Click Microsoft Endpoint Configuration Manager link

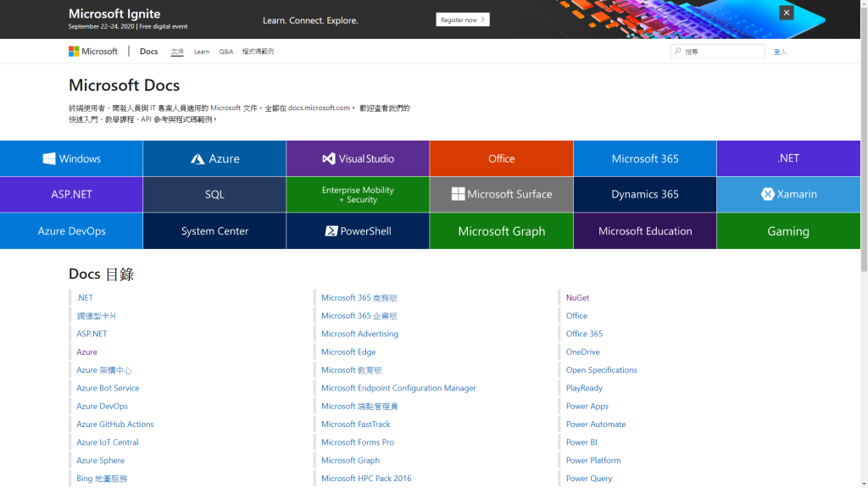(x=398, y=388)
